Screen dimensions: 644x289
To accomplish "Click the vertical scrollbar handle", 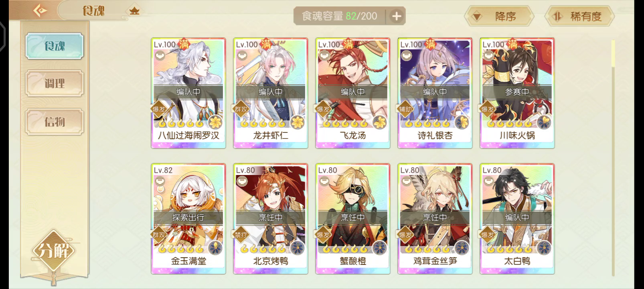I will [x=613, y=53].
